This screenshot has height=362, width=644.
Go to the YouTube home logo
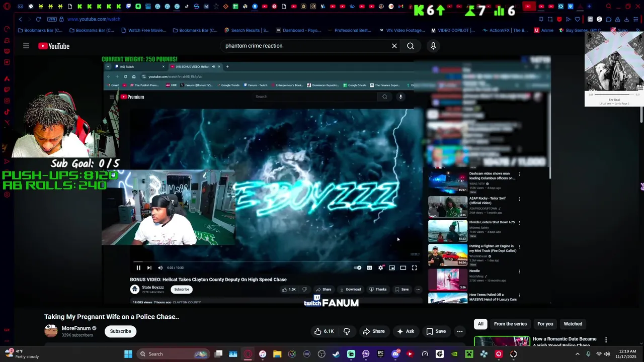(54, 46)
